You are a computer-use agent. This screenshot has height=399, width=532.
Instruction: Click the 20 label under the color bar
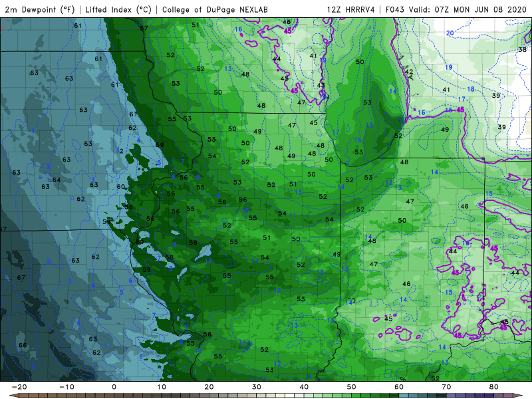[x=209, y=387]
